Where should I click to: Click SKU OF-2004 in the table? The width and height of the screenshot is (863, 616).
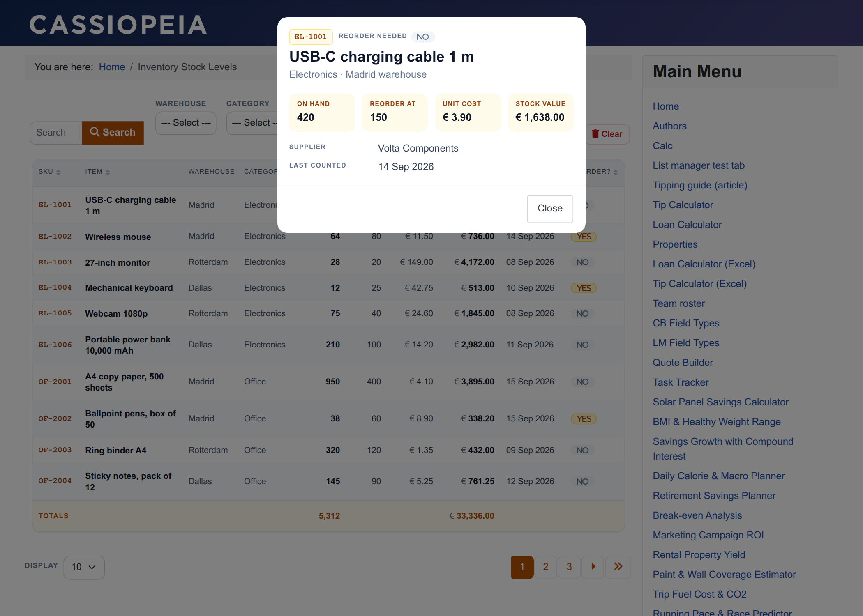pos(55,481)
